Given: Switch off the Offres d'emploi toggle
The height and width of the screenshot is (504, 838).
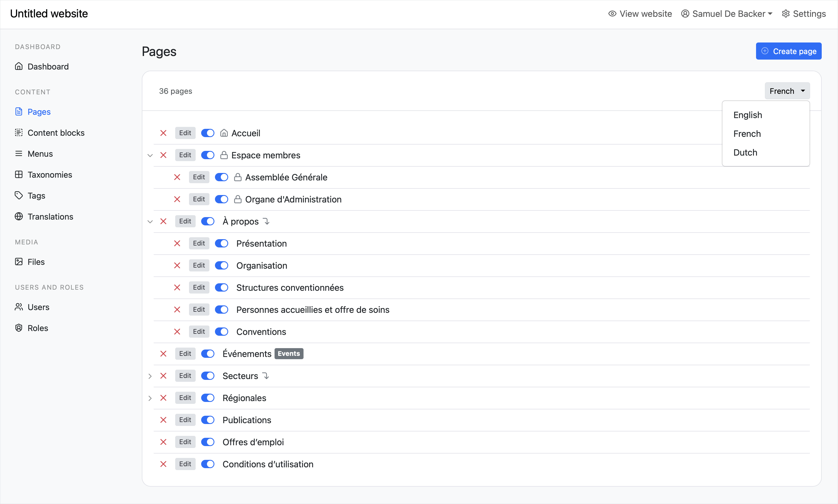Looking at the screenshot, I should coord(207,442).
